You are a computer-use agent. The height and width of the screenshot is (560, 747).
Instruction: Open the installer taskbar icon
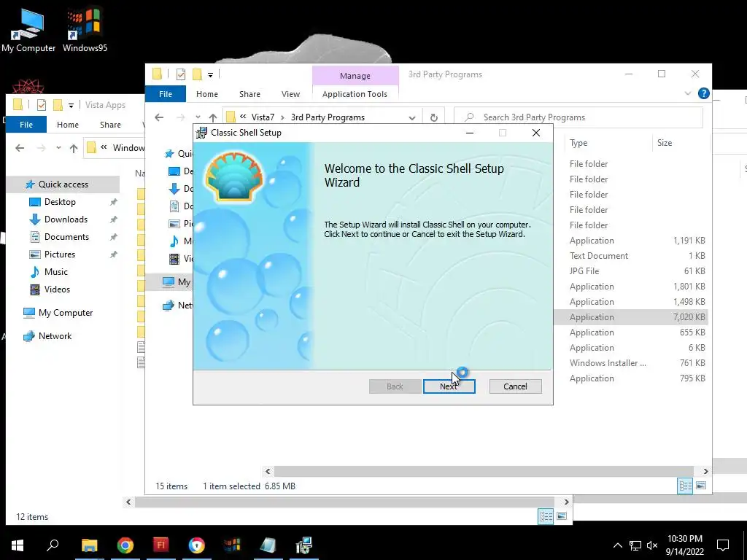click(x=303, y=545)
